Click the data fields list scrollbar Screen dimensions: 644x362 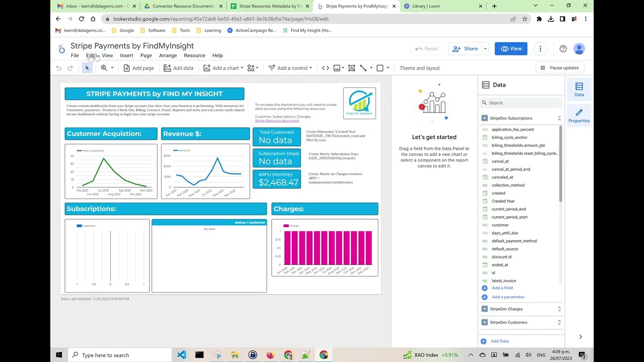click(560, 165)
